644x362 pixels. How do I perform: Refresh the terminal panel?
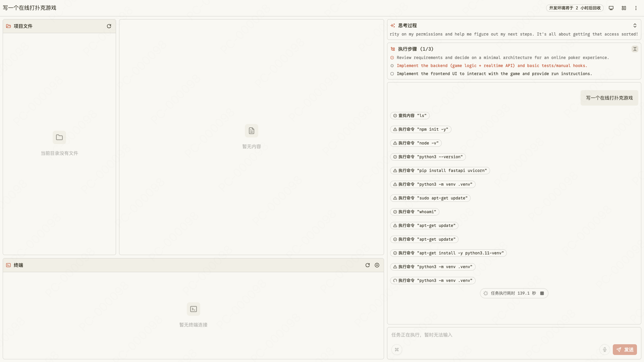368,265
